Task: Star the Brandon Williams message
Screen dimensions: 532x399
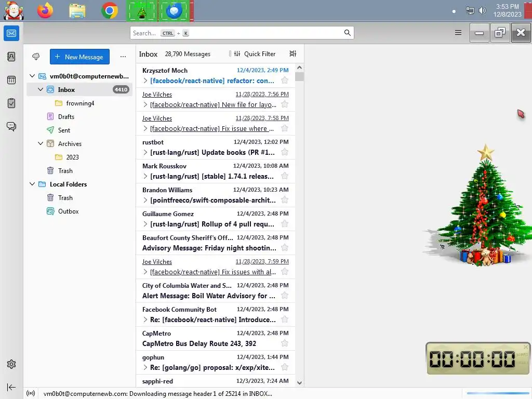Action: 285,200
